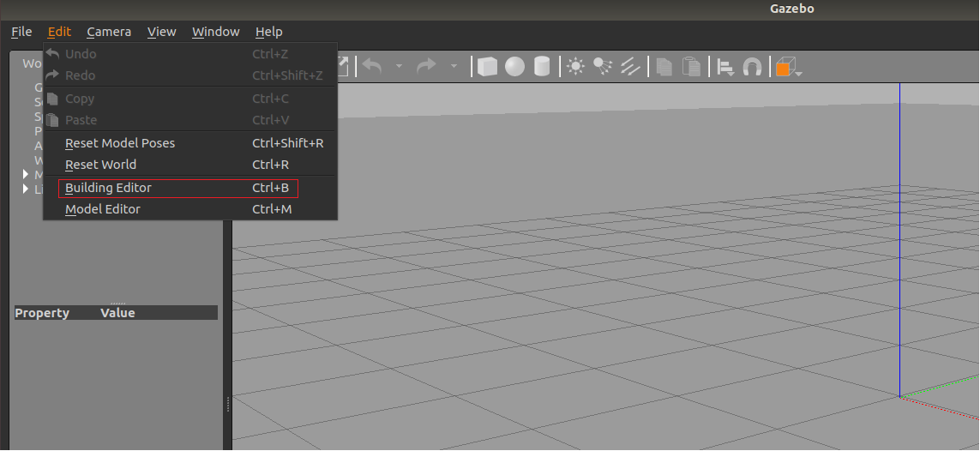Click the Property column header
Screen dimensions: 980x451
(42, 313)
